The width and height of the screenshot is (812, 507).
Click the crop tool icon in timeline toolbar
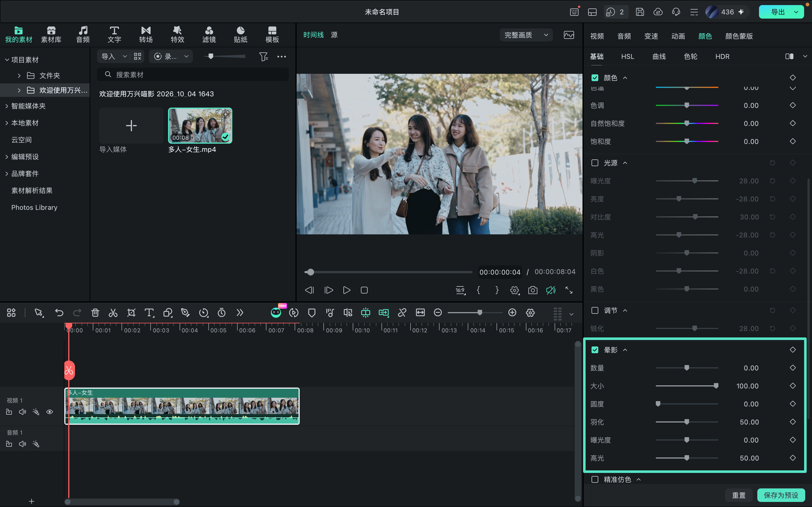(x=131, y=313)
